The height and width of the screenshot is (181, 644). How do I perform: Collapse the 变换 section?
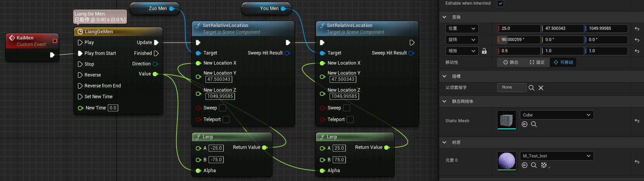[x=445, y=17]
